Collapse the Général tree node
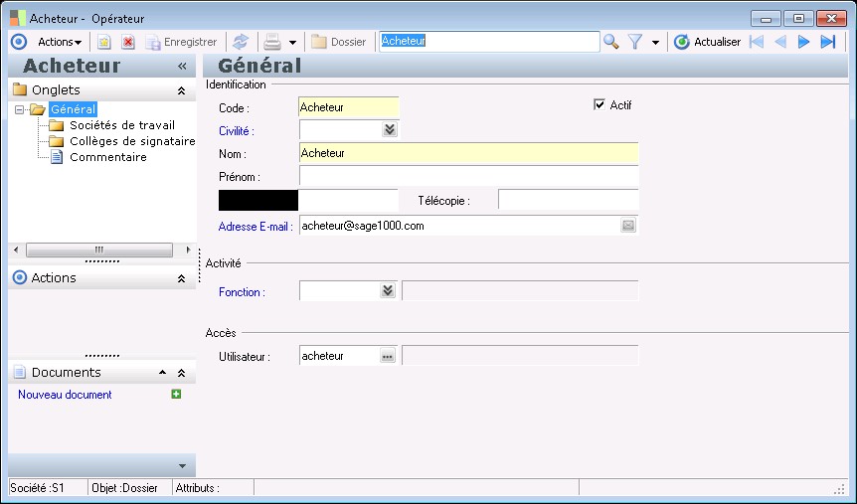 pyautogui.click(x=20, y=110)
